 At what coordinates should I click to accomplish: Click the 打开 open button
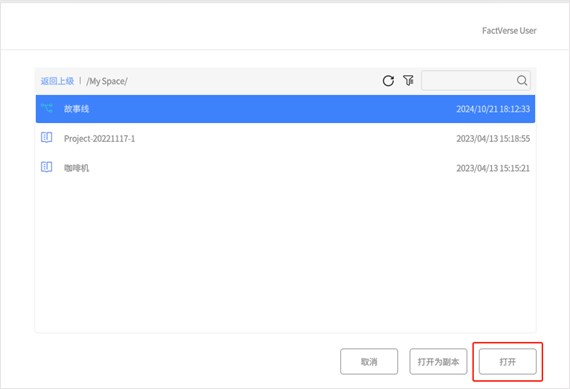507,361
